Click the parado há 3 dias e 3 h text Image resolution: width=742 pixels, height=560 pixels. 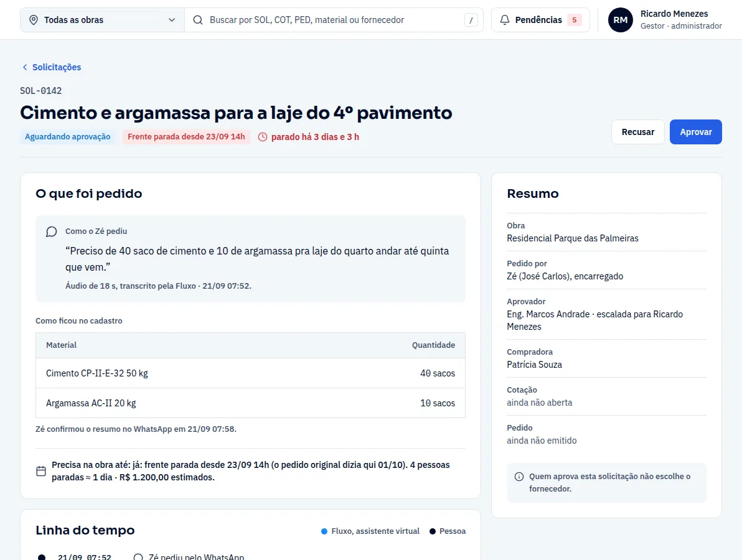click(x=315, y=137)
